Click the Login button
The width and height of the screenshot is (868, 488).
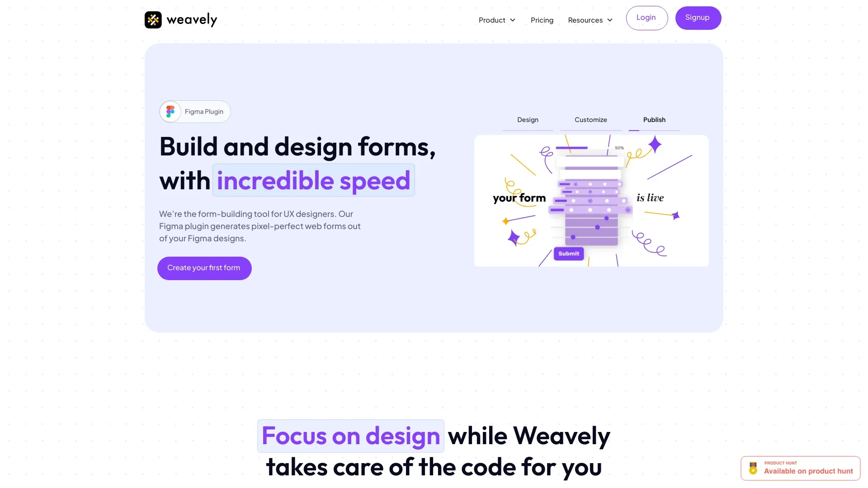click(646, 17)
